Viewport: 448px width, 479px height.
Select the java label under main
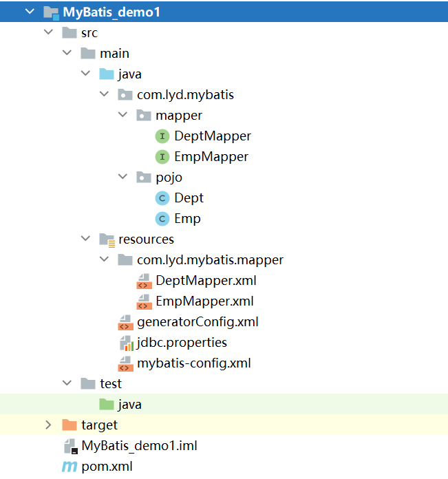pyautogui.click(x=130, y=74)
